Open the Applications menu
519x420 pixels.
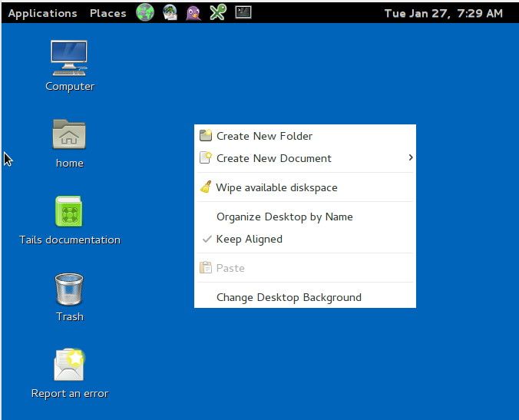coord(42,13)
